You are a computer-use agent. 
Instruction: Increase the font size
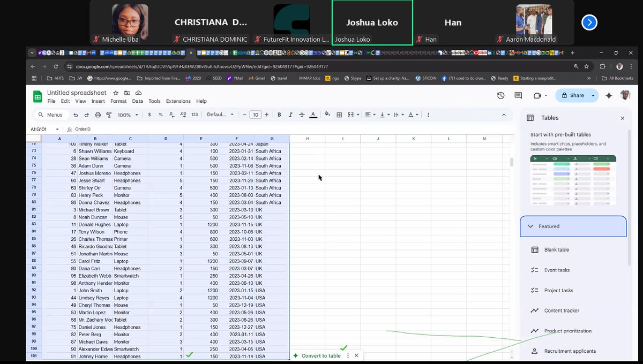point(266,115)
